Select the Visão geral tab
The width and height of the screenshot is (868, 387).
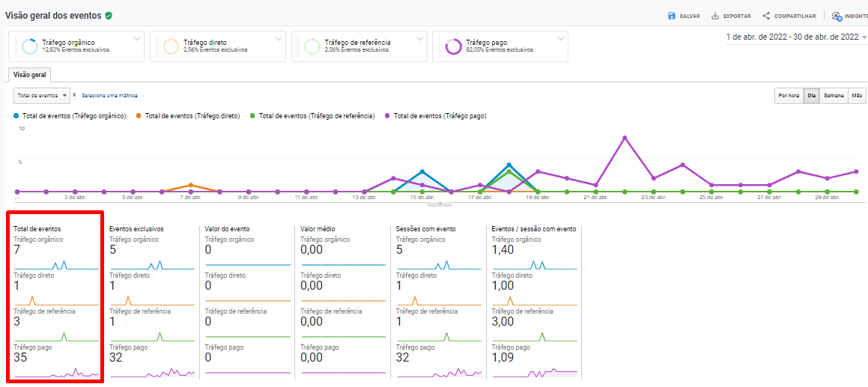(x=29, y=75)
